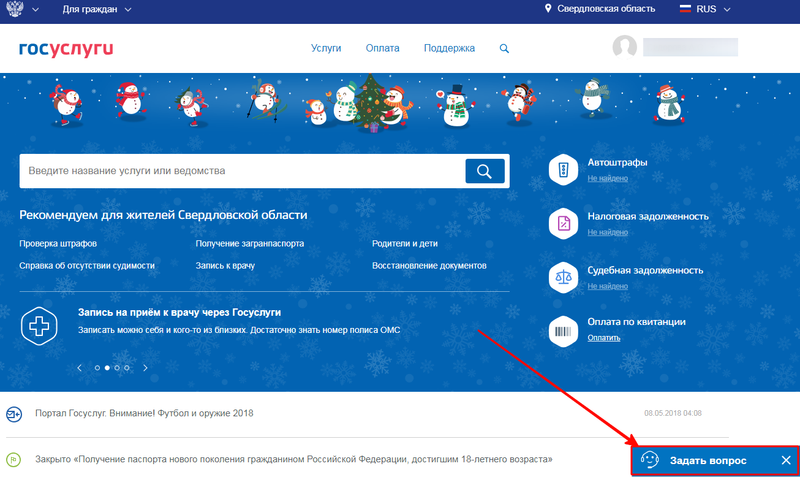Open 'Проверка штрафов' link
Image resolution: width=800 pixels, height=477 pixels.
58,243
